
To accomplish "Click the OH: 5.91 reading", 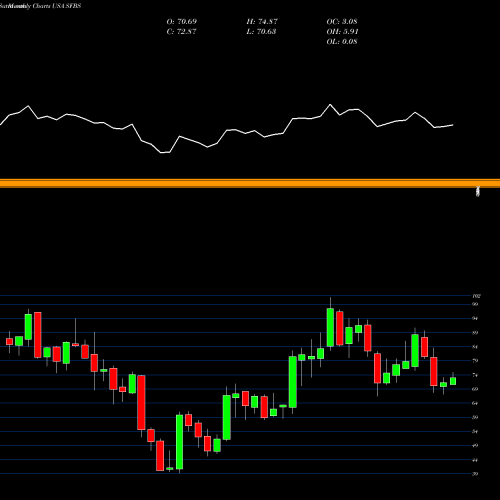I will [x=342, y=31].
